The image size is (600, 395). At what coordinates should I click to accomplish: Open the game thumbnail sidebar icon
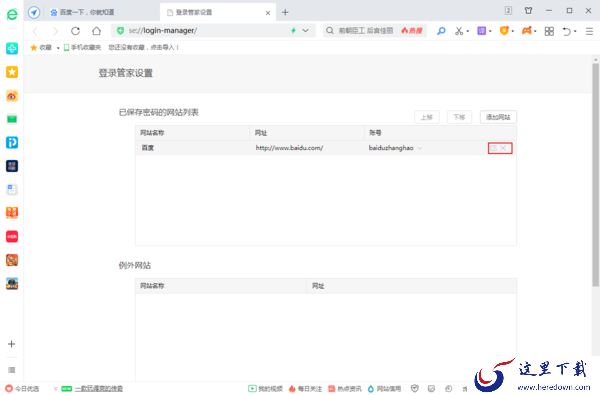coord(12,284)
